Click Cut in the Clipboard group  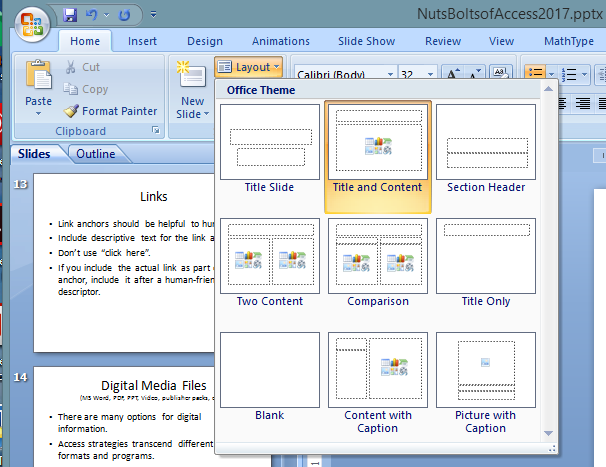tap(83, 67)
